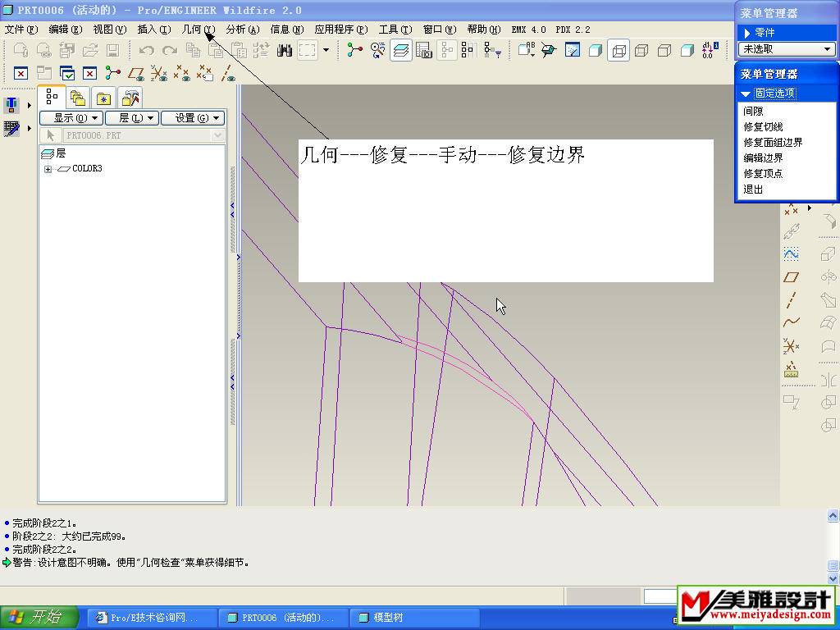Toggle datum axes visibility

(x=228, y=74)
